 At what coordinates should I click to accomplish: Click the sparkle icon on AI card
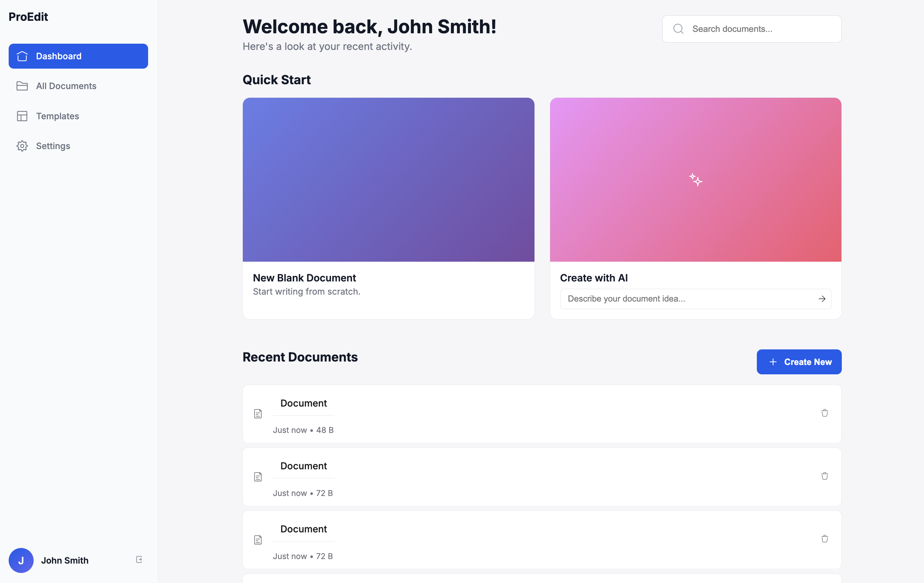(695, 180)
